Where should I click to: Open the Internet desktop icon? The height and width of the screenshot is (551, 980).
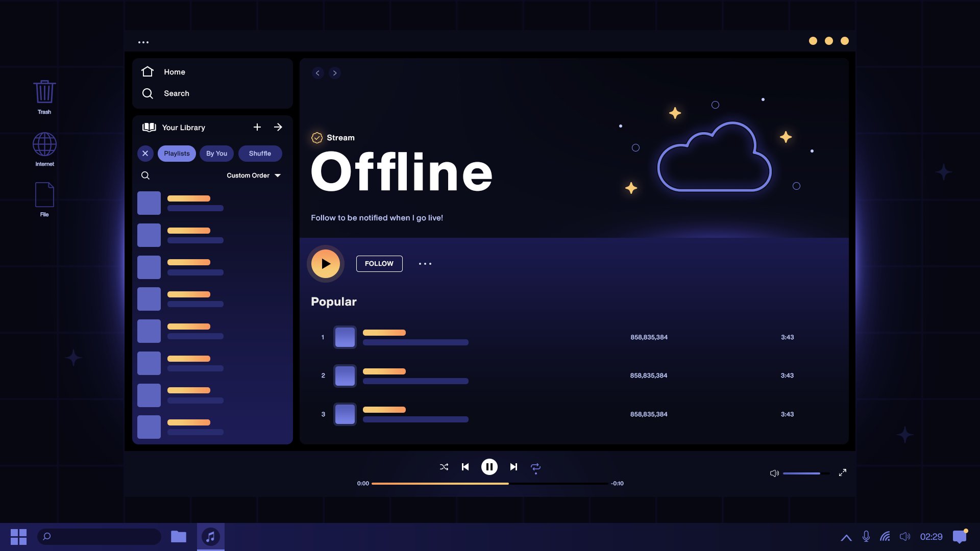[x=44, y=149]
